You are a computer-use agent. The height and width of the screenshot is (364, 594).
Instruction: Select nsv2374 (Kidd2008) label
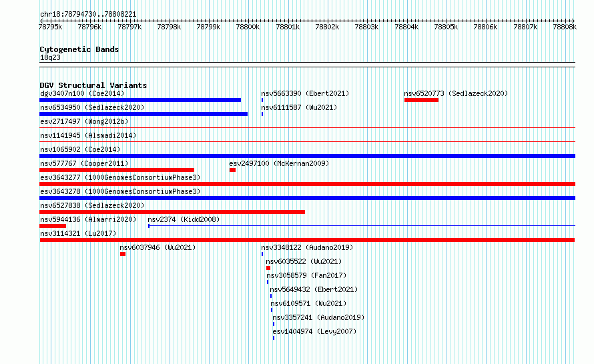tap(184, 219)
